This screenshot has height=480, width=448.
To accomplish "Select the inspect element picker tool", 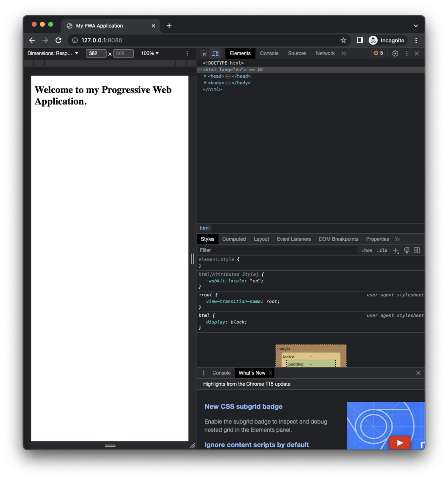I will 204,53.
